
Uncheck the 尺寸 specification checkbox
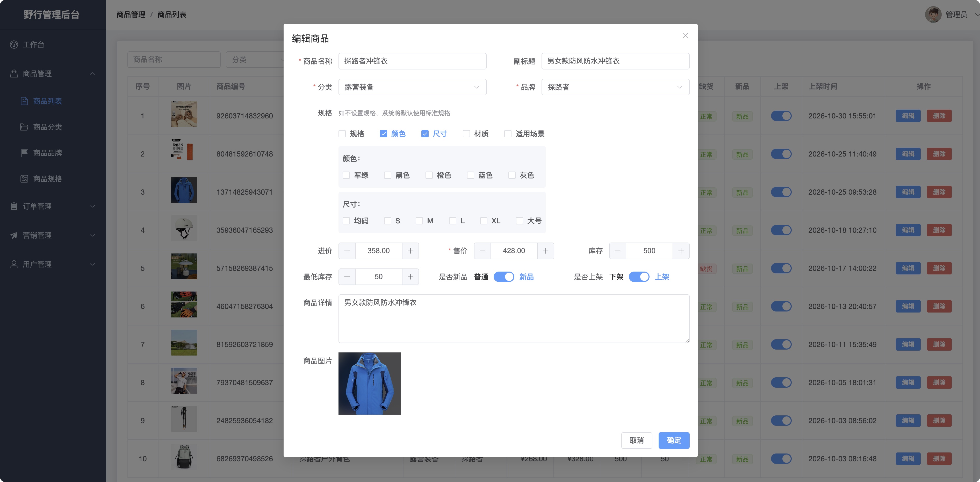click(x=425, y=134)
